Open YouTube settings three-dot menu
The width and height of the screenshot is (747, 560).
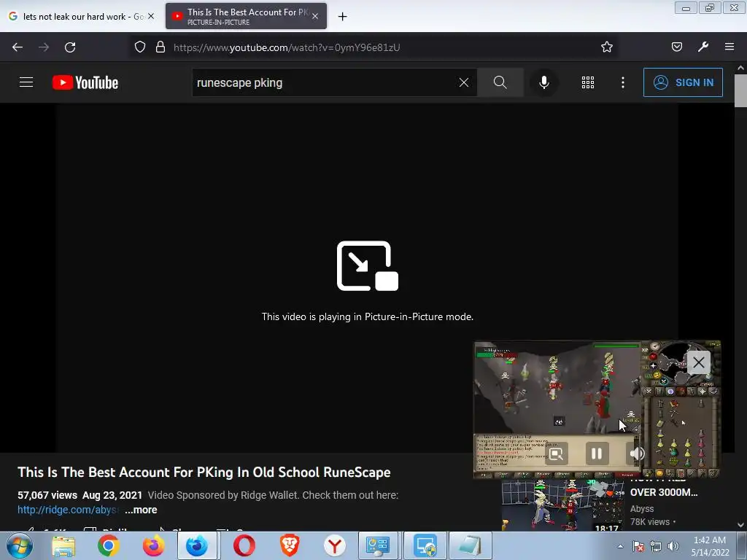pos(623,82)
